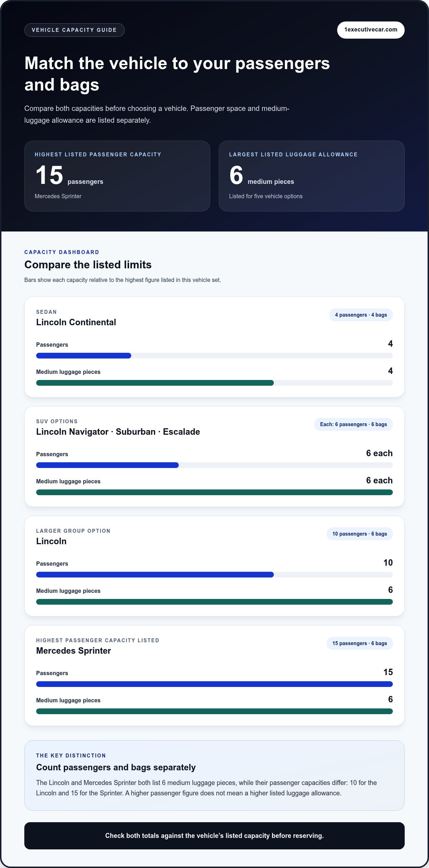Select the "Mercedes Sprinter" title in the vehicle card

tap(74, 651)
